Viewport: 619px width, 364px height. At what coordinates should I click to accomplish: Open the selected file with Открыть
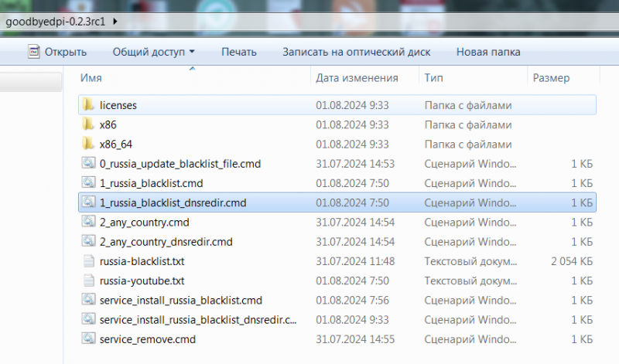pos(65,52)
